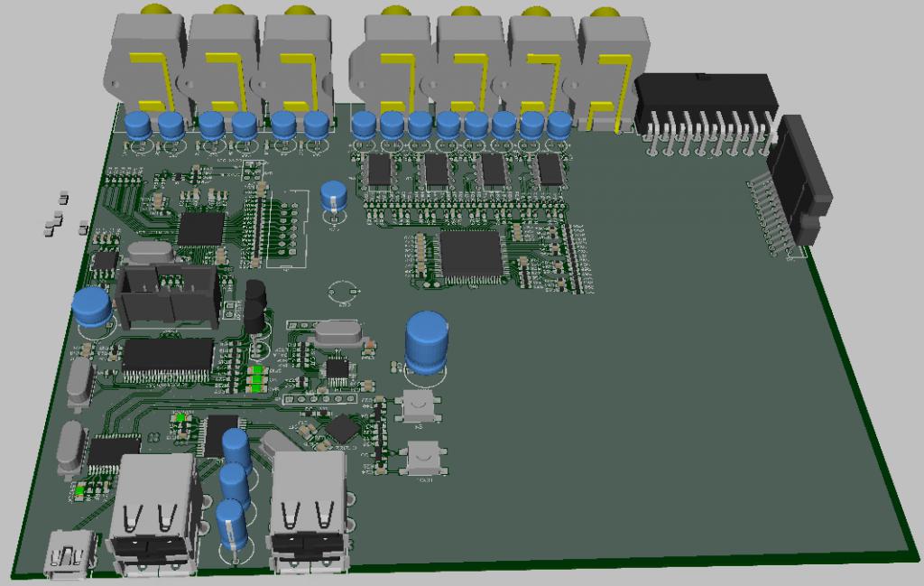This screenshot has height=586, width=924.
Task: Select the upper tactile push button
Action: coord(416,407)
